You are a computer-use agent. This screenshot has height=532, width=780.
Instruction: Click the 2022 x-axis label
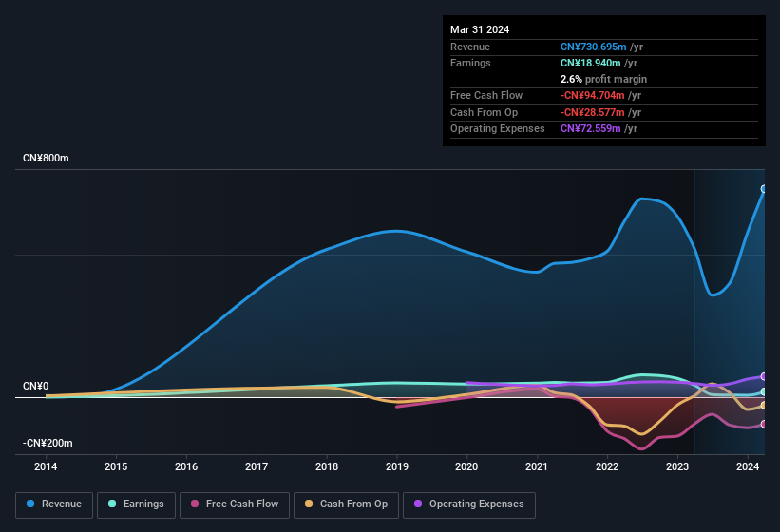tap(607, 466)
